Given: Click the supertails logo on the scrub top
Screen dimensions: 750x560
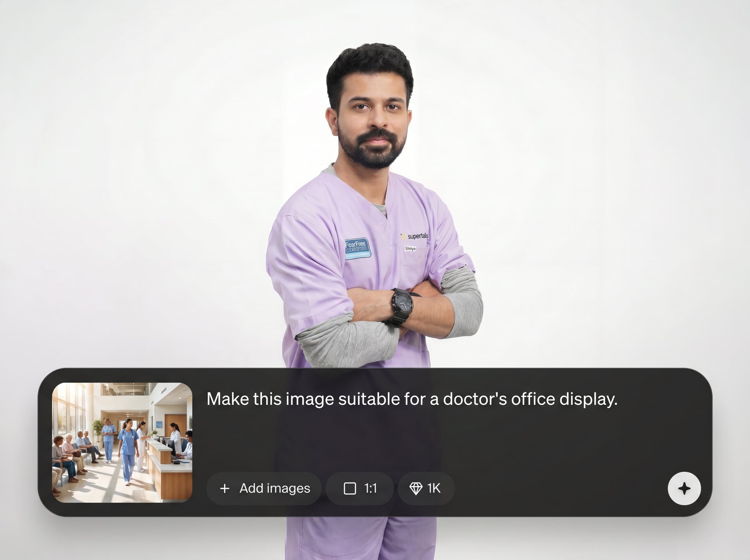Looking at the screenshot, I should (415, 236).
